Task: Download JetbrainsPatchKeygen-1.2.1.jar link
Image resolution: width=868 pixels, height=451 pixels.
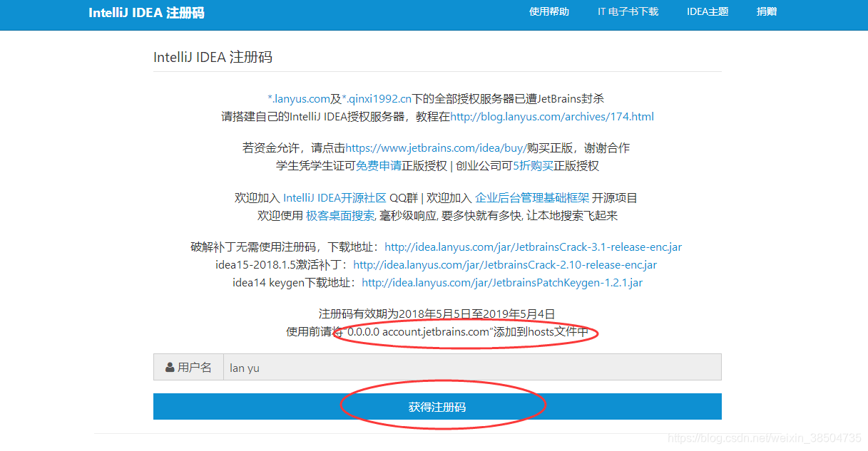Action: coord(502,283)
